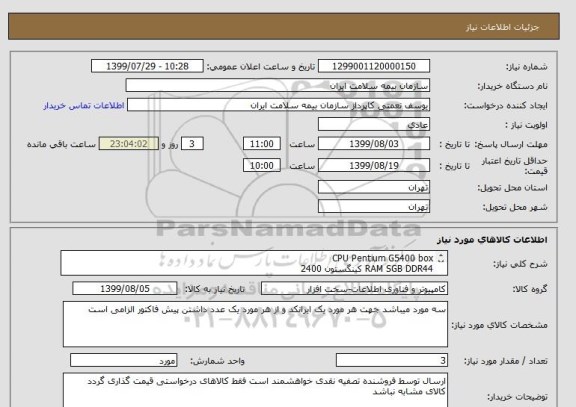Select the announcement date and time field
Screen dimensions: 576x407
pos(147,66)
